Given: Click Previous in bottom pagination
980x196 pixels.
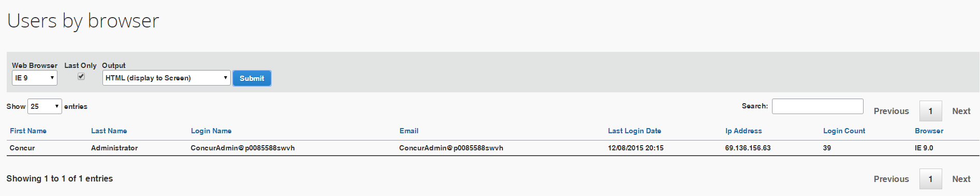Looking at the screenshot, I should (x=891, y=179).
